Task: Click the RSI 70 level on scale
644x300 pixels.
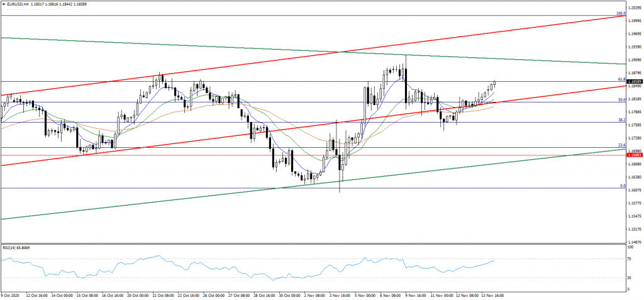Action: click(629, 258)
